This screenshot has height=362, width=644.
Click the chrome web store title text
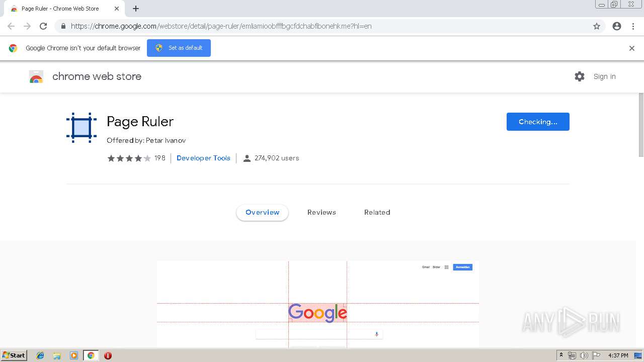tap(97, 76)
